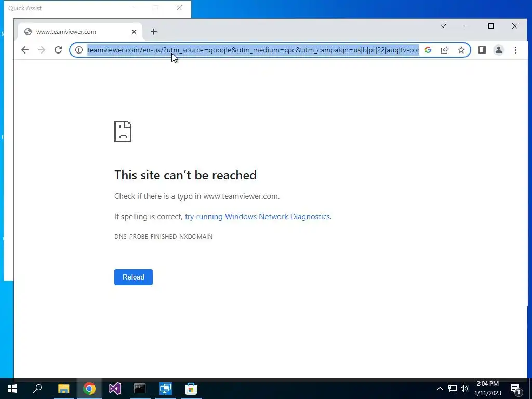Bookmark this tab with star icon
Image resolution: width=532 pixels, height=399 pixels.
461,50
